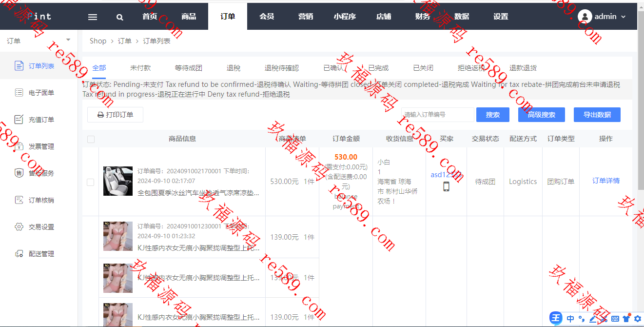This screenshot has height=327, width=644.
Task: Click the 待成团 transaction status cell
Action: [x=485, y=182]
